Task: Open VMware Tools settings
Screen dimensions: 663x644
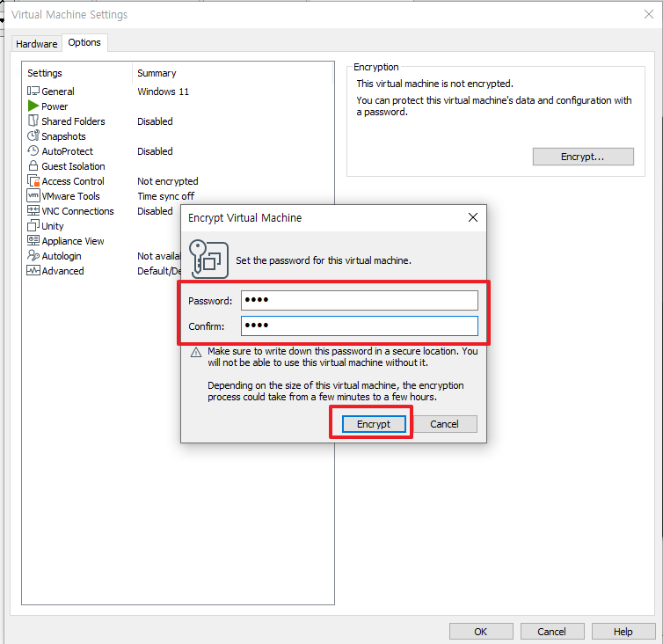Action: tap(70, 196)
